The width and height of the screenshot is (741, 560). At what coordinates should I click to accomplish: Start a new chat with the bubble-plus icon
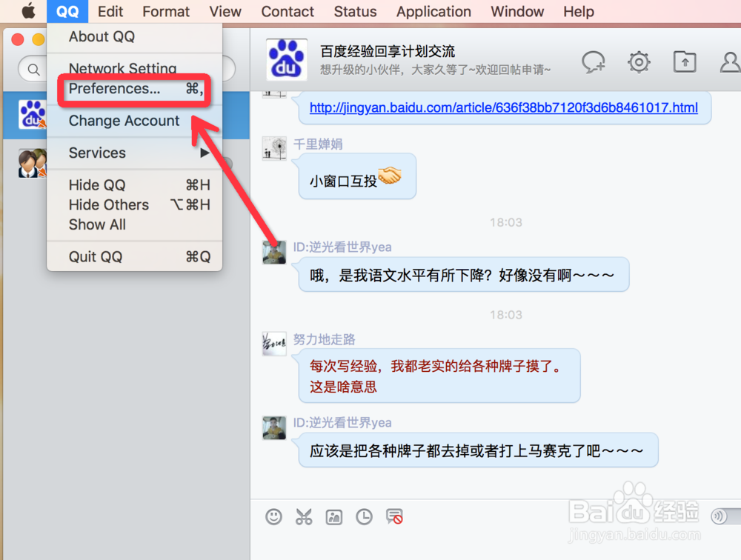click(593, 62)
